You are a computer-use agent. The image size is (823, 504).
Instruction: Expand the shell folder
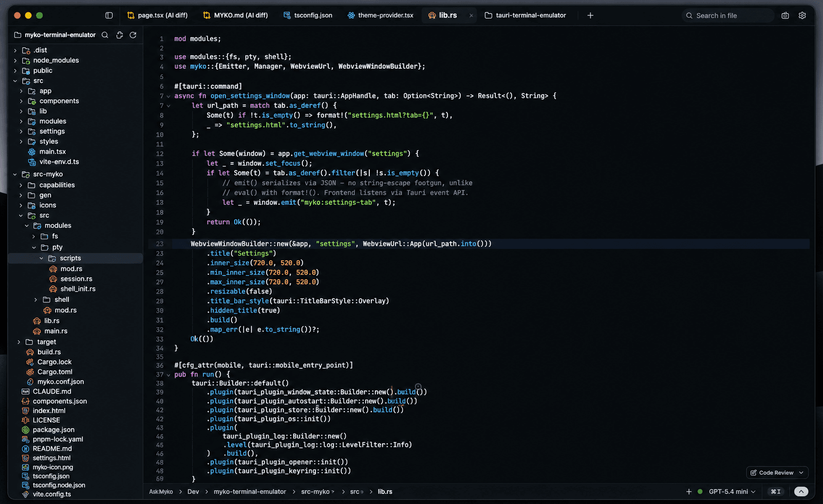point(35,300)
